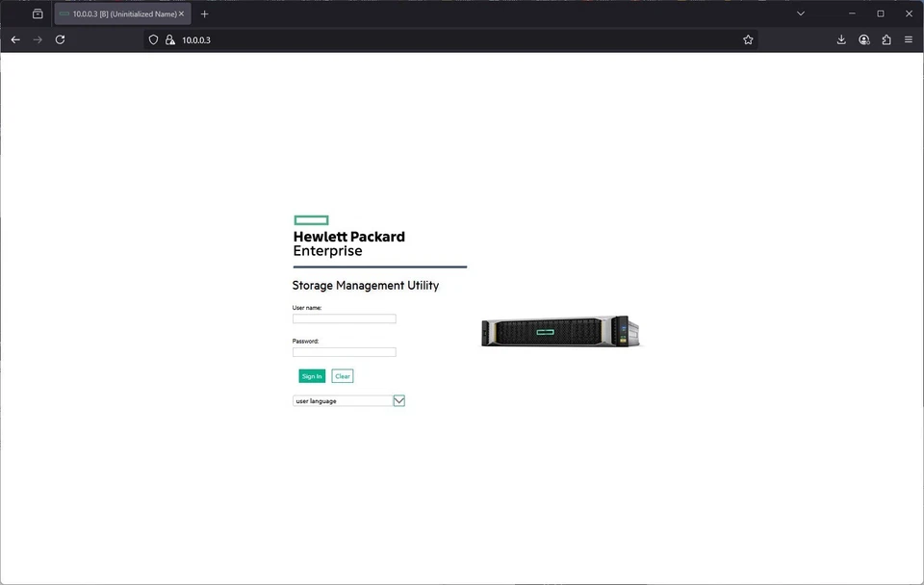This screenshot has width=924, height=585.
Task: Bookmark the page with the star icon
Action: [x=748, y=39]
